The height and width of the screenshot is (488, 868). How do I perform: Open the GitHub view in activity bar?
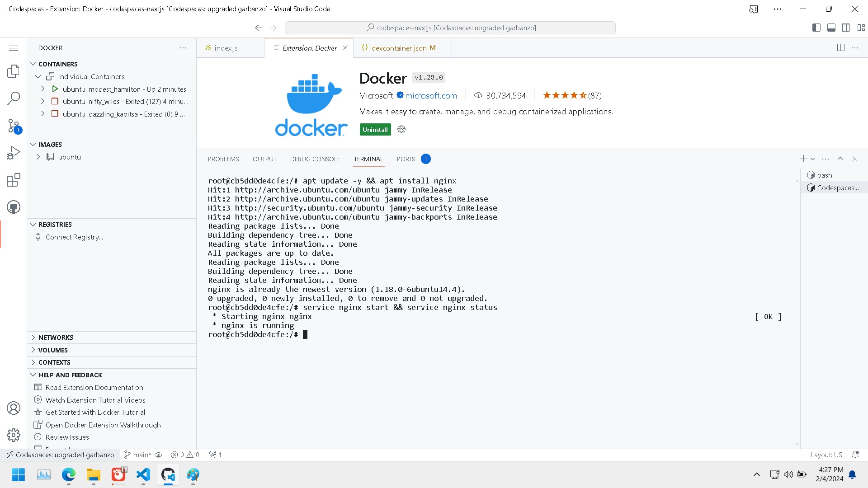tap(14, 207)
